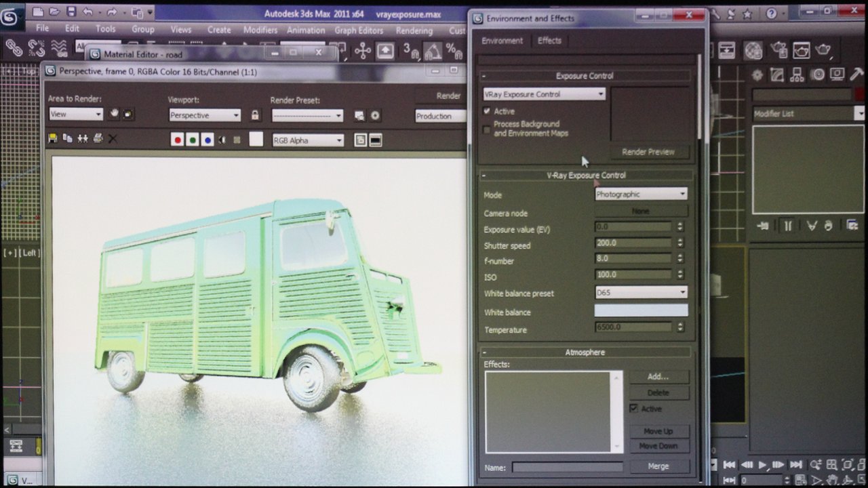The image size is (868, 488).
Task: Open the Render Preset dropdown
Action: pos(307,115)
